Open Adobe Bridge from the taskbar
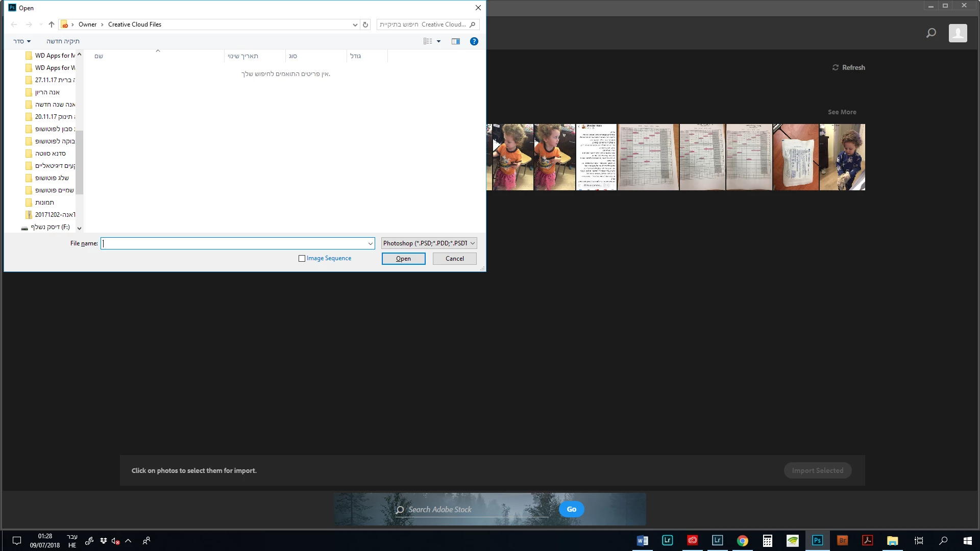Viewport: 980px width, 551px height. [x=842, y=540]
